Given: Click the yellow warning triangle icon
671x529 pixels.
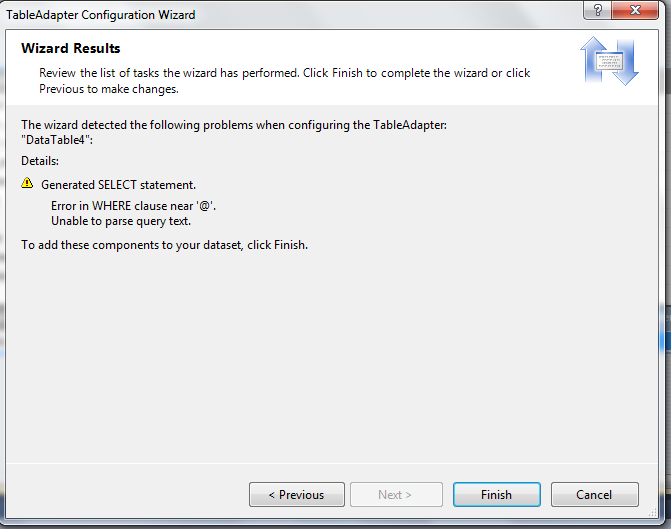Looking at the screenshot, I should [27, 184].
